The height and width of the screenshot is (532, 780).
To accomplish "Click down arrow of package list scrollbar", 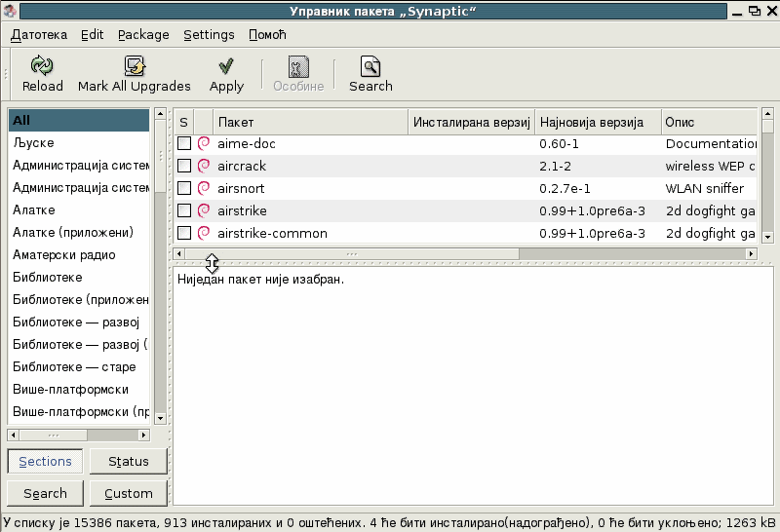I will click(767, 237).
